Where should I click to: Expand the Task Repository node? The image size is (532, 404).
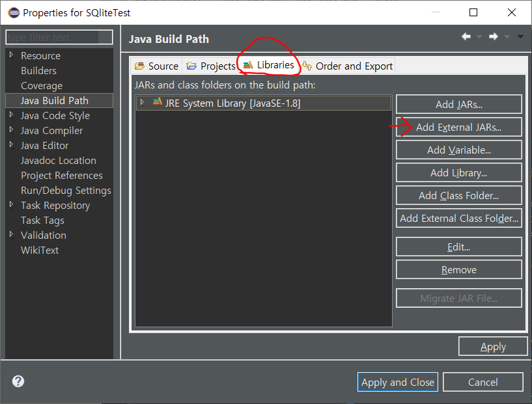[11, 204]
